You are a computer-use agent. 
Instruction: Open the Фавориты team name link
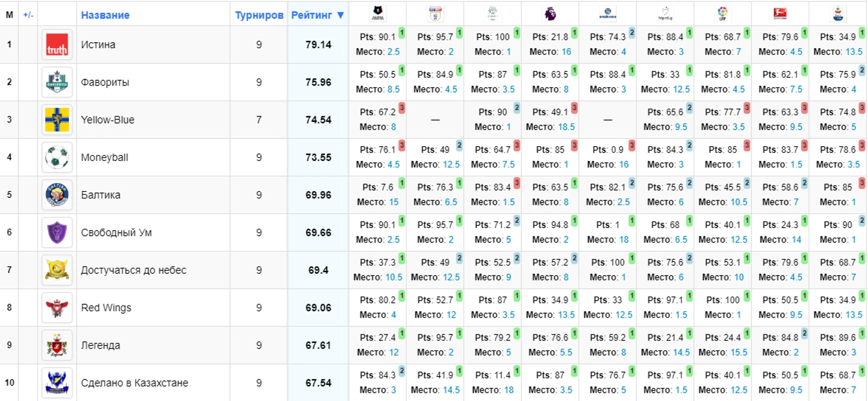pos(105,82)
